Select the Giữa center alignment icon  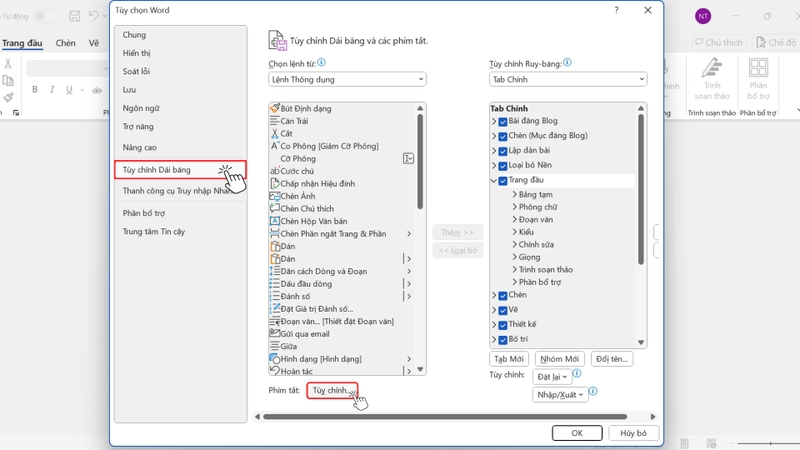(x=274, y=346)
